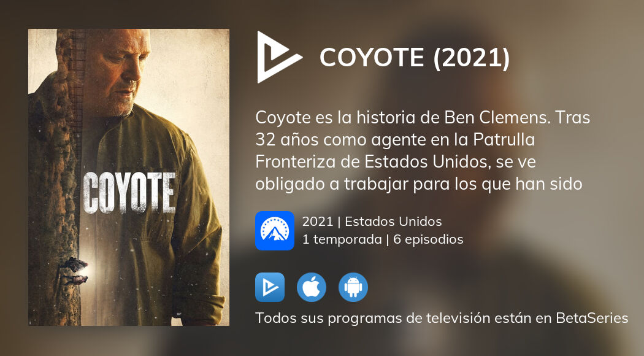This screenshot has height=356, width=644.
Task: Click the word BetaSeries in the tagline
Action: coord(592,318)
